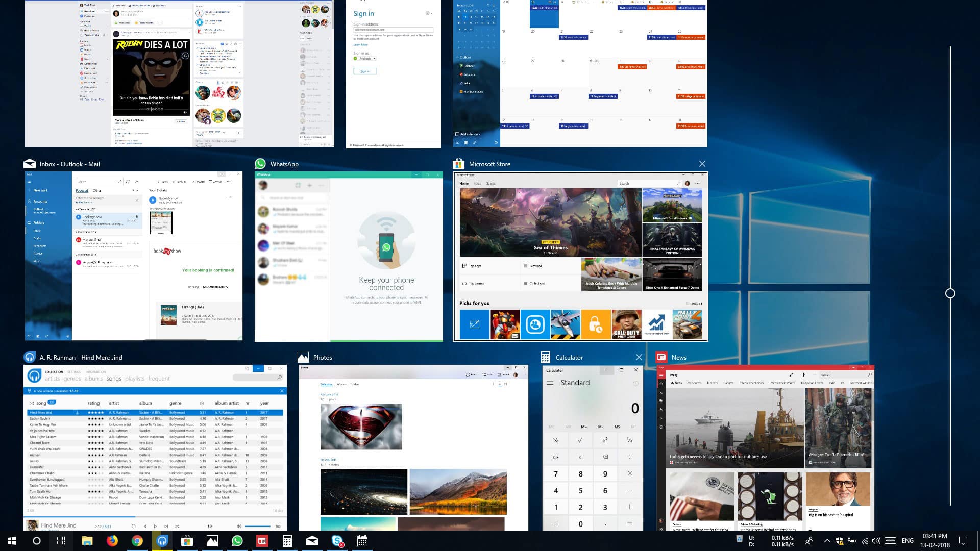The height and width of the screenshot is (551, 980).
Task: Click the repeat icon in the music player
Action: click(134, 526)
